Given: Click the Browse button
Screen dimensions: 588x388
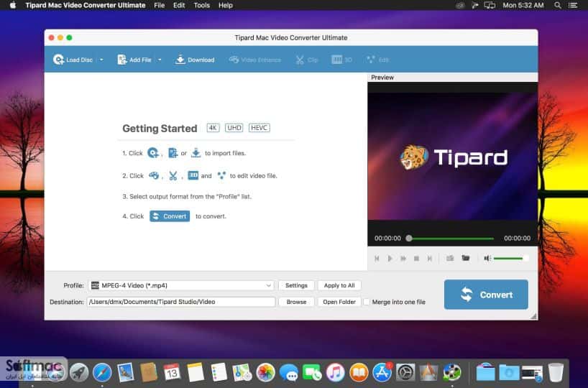Looking at the screenshot, I should click(296, 302).
